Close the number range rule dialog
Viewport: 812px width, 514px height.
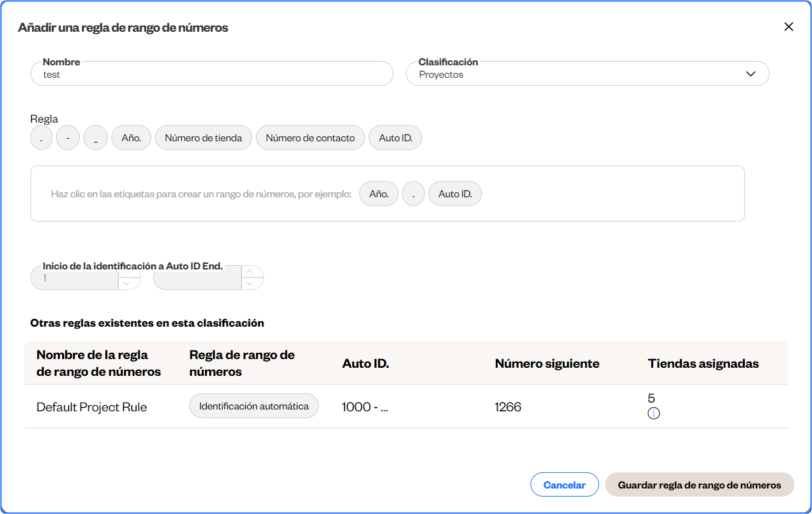[x=788, y=27]
